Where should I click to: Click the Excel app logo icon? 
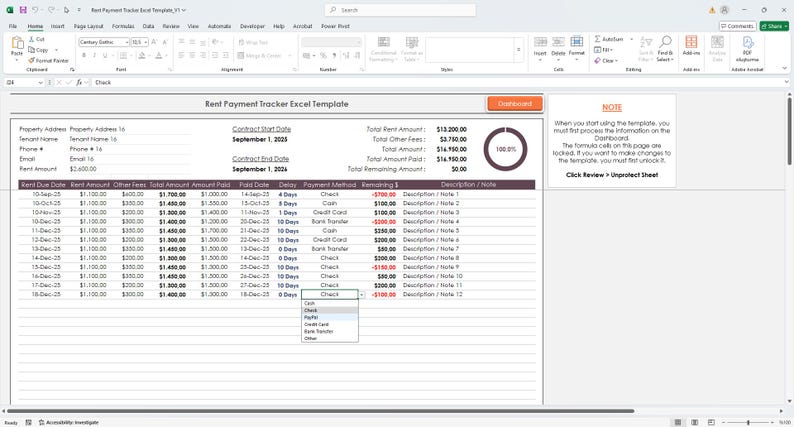click(10, 10)
